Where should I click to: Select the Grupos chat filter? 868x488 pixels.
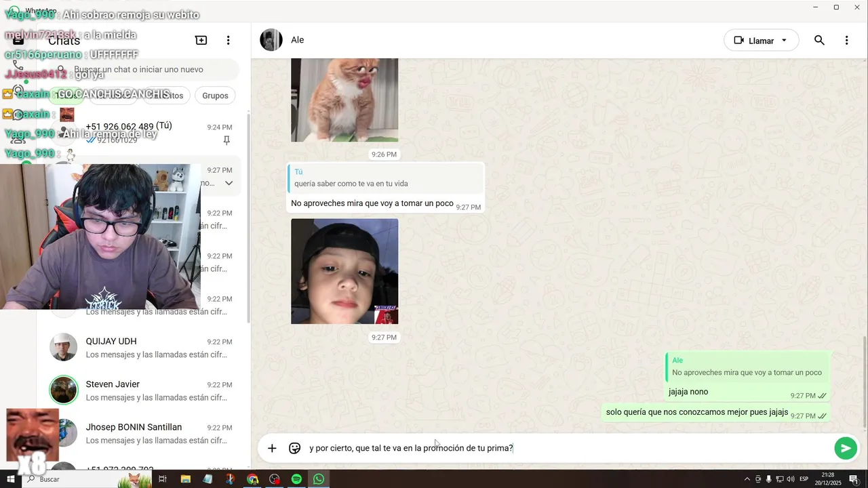(215, 96)
